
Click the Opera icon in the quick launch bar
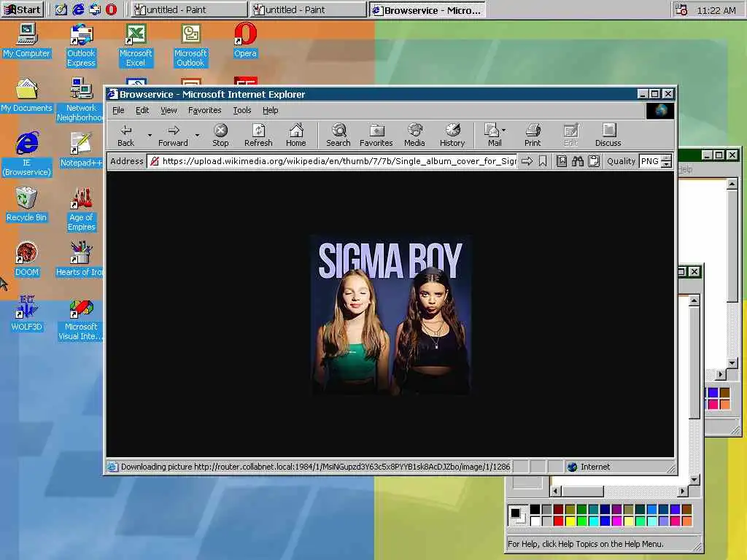coord(111,9)
